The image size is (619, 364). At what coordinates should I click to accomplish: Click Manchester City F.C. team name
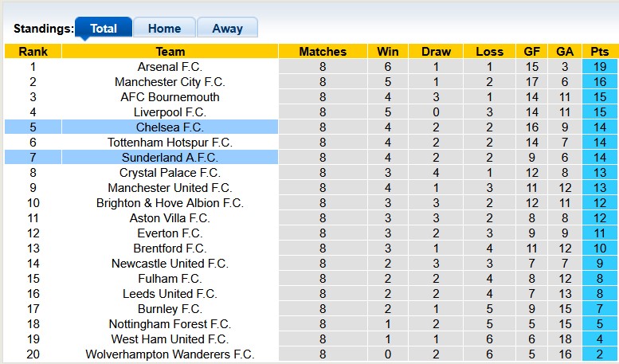[170, 82]
